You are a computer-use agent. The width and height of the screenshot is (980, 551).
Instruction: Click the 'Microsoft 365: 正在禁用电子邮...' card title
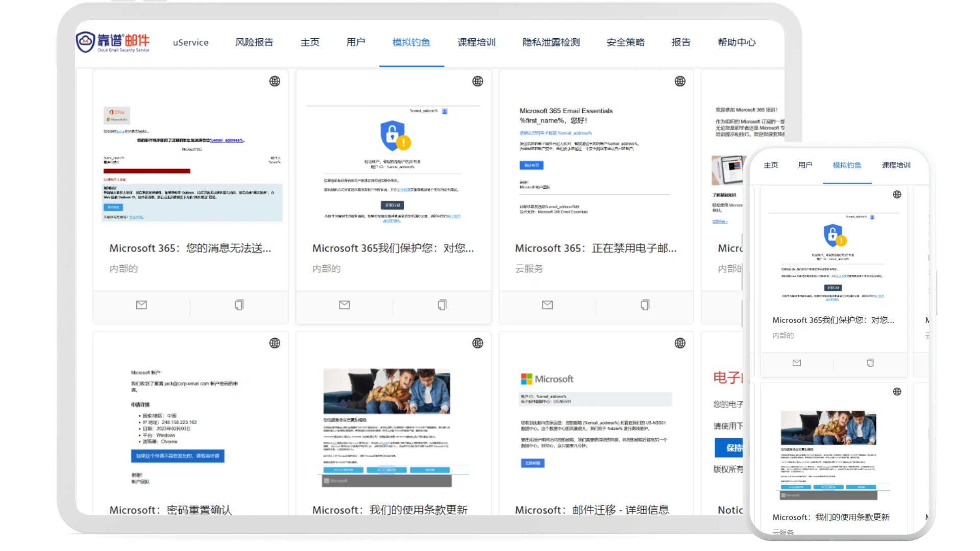click(x=596, y=248)
